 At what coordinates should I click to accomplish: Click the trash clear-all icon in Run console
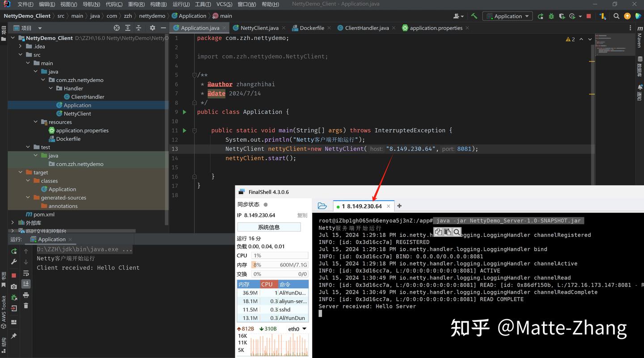[26, 306]
